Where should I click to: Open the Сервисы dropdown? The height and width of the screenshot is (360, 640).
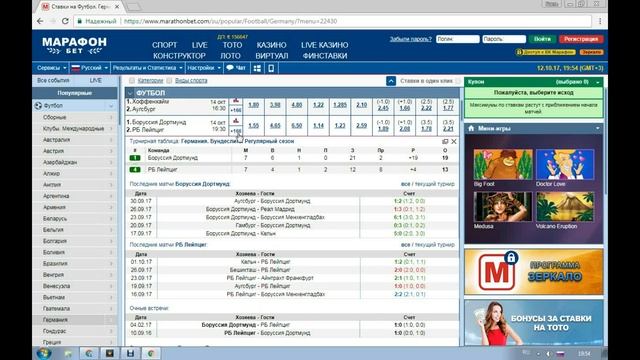(51, 68)
